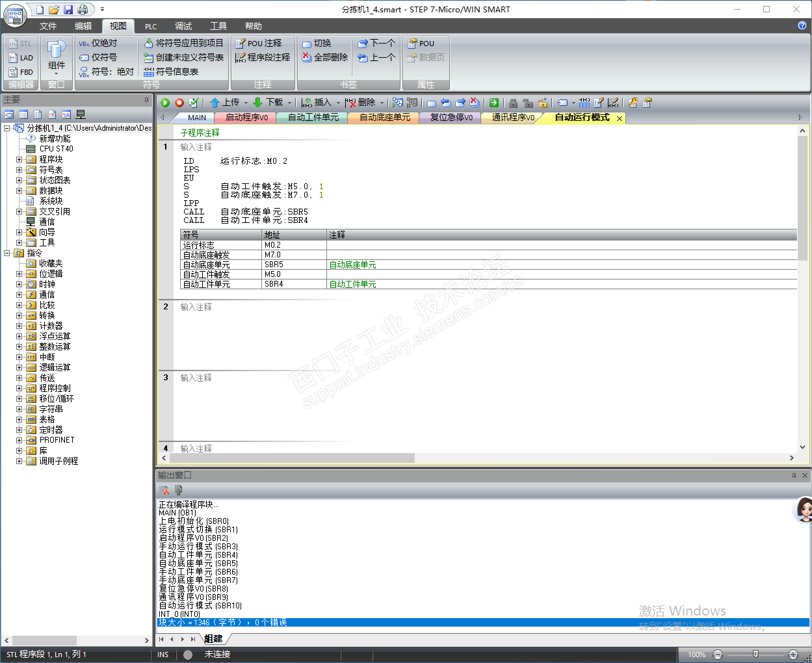The width and height of the screenshot is (812, 663).
Task: Select the FBD editor
Action: 21,72
